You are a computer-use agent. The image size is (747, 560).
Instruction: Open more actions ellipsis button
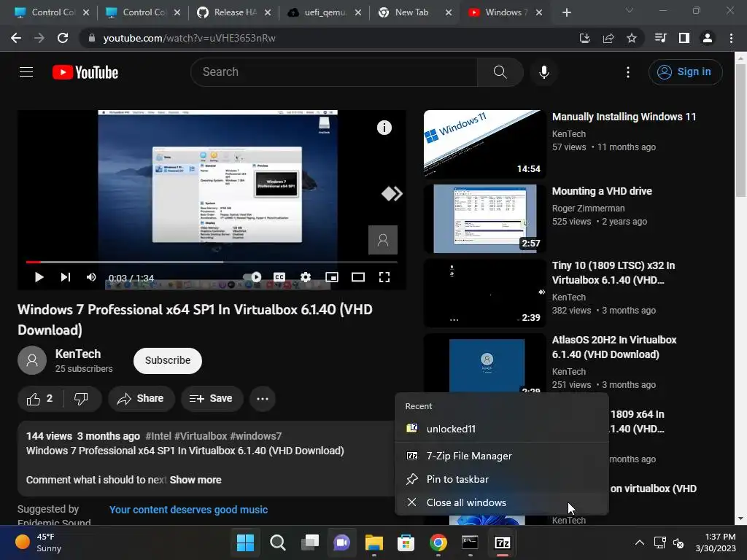(x=263, y=399)
